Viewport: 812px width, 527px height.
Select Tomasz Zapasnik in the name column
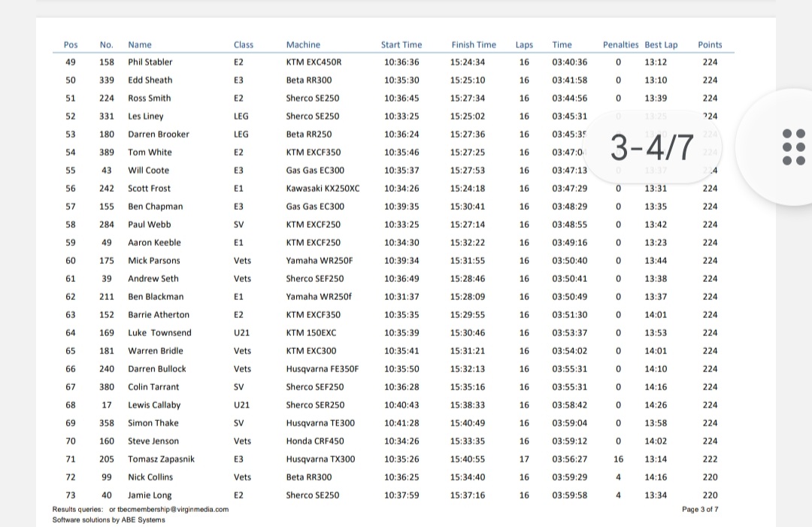161,459
